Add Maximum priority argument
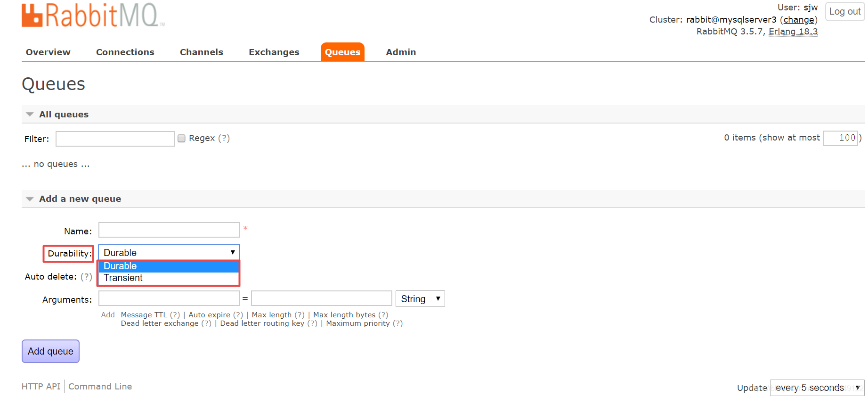 pyautogui.click(x=358, y=323)
